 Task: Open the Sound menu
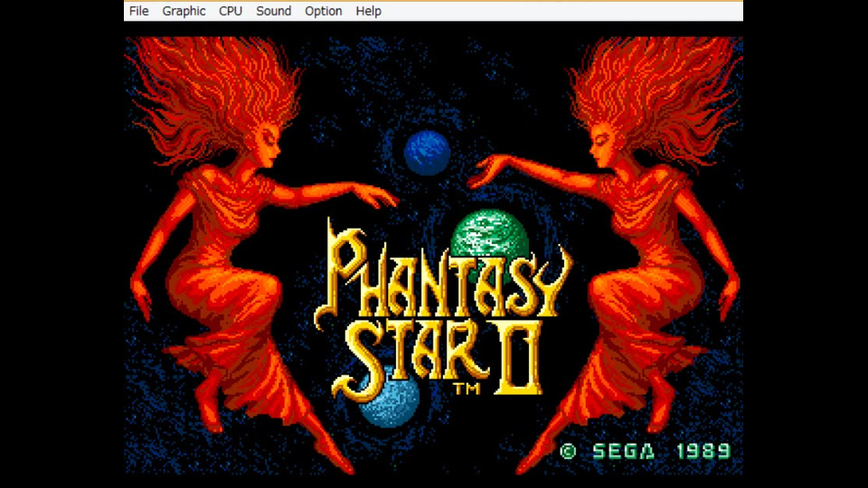click(x=273, y=11)
